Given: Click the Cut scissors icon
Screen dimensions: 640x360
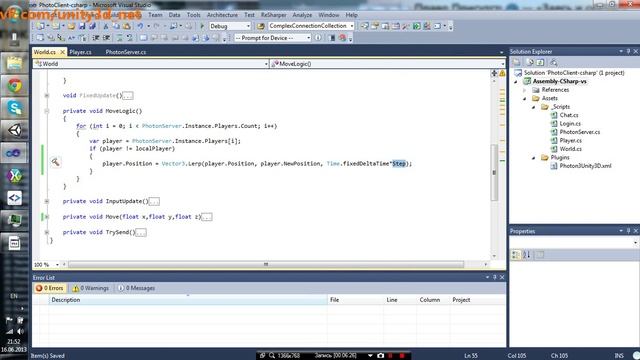Looking at the screenshot, I should click(106, 26).
